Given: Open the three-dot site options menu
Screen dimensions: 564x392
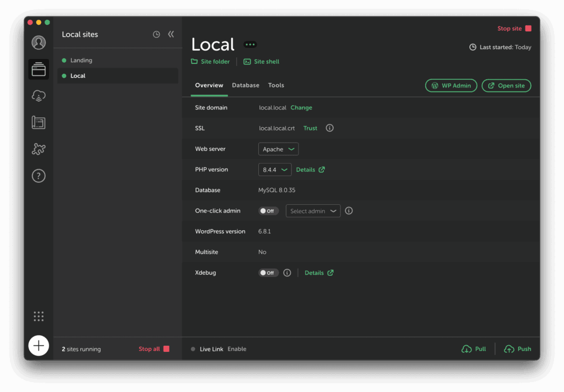Looking at the screenshot, I should point(250,45).
